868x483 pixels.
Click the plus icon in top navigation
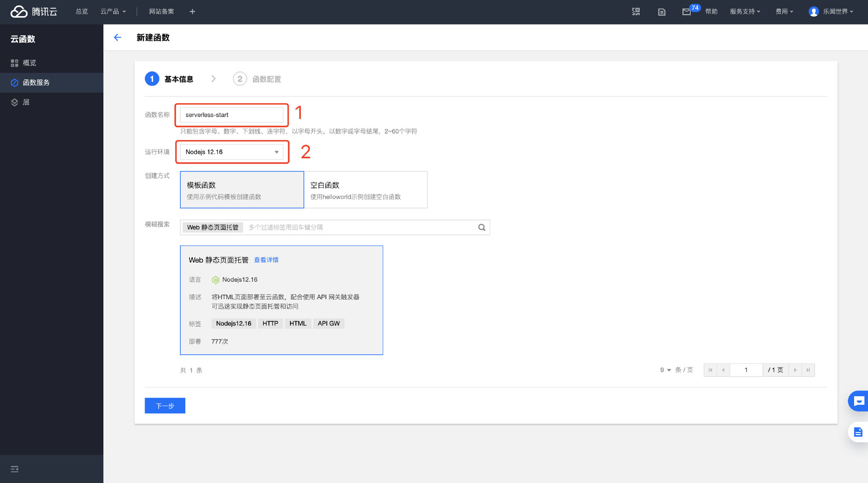click(x=192, y=12)
